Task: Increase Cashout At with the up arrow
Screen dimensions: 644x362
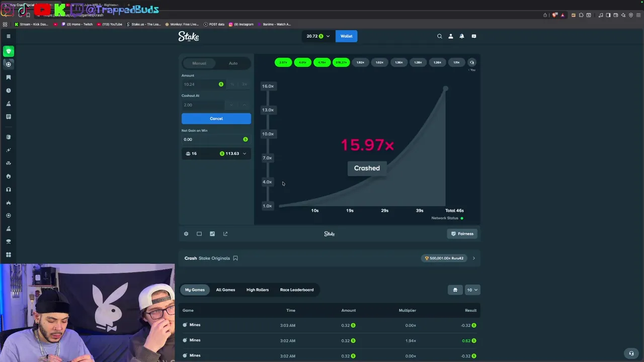Action: (245, 105)
